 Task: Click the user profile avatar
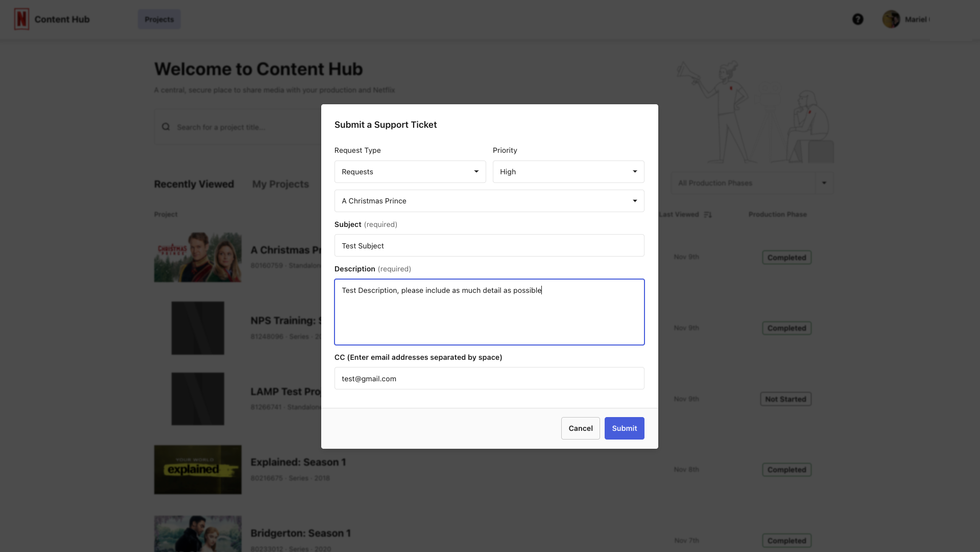pyautogui.click(x=891, y=19)
